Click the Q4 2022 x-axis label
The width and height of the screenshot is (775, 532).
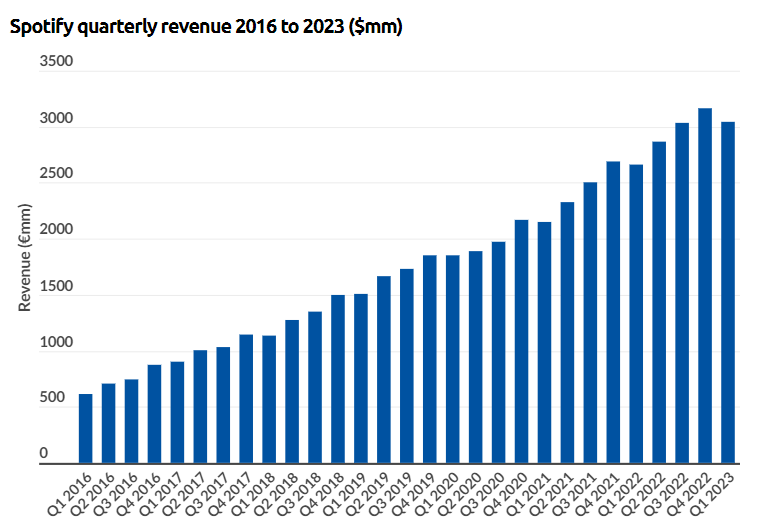pos(689,494)
